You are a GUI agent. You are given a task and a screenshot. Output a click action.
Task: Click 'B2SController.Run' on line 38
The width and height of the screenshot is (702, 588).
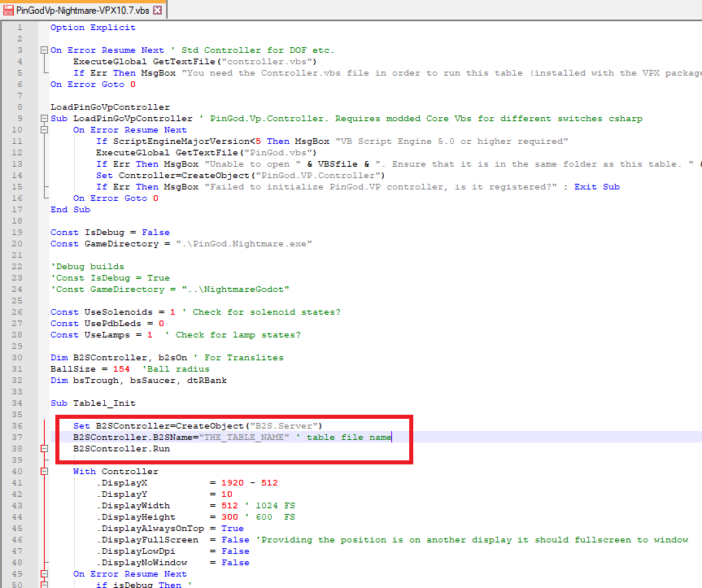[x=121, y=449]
